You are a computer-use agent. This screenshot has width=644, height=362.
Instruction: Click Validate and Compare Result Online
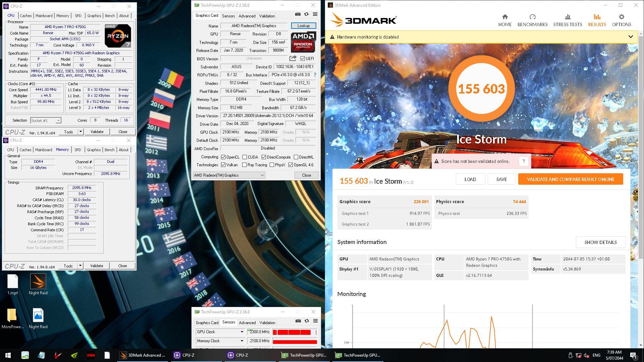[571, 179]
